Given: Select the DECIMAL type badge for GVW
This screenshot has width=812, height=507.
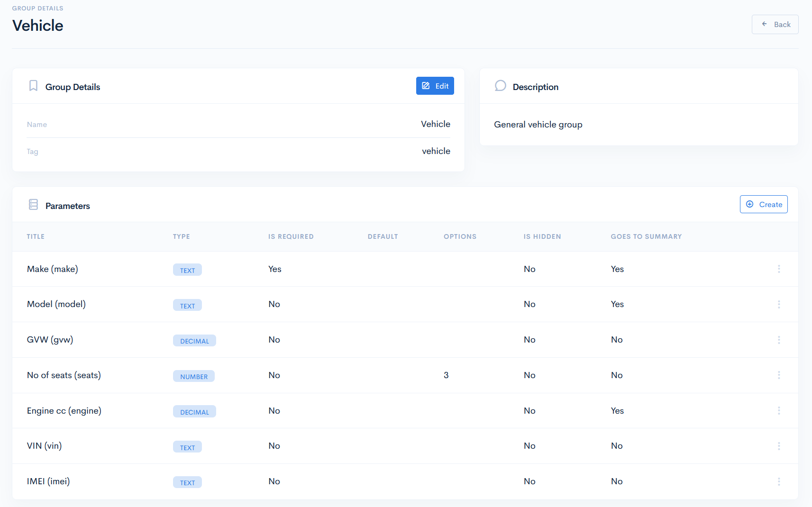Looking at the screenshot, I should pos(194,341).
